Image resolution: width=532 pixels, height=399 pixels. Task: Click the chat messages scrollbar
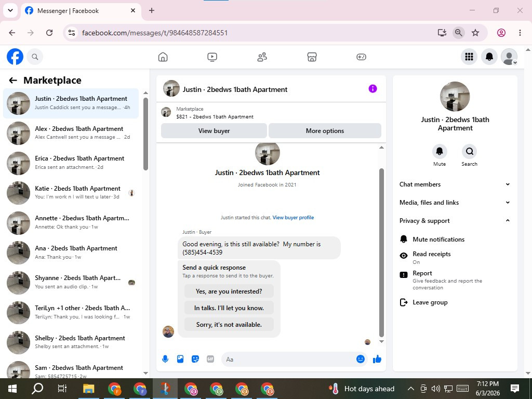pyautogui.click(x=381, y=253)
